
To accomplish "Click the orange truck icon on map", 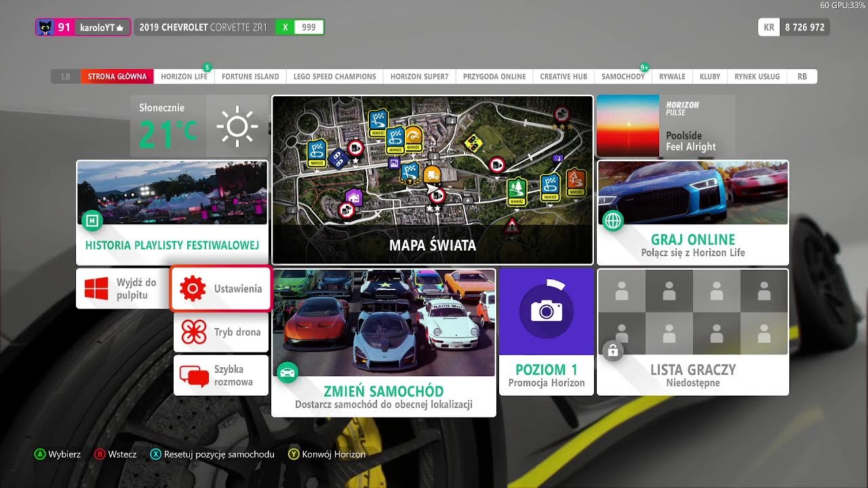I will pyautogui.click(x=431, y=174).
